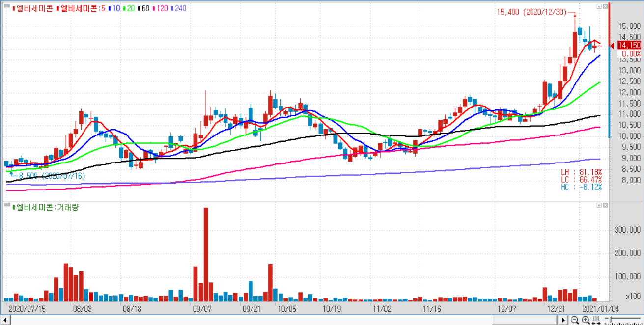644x325 pixels.
Task: Zoom in using the plus magnifier icon
Action: 586,320
